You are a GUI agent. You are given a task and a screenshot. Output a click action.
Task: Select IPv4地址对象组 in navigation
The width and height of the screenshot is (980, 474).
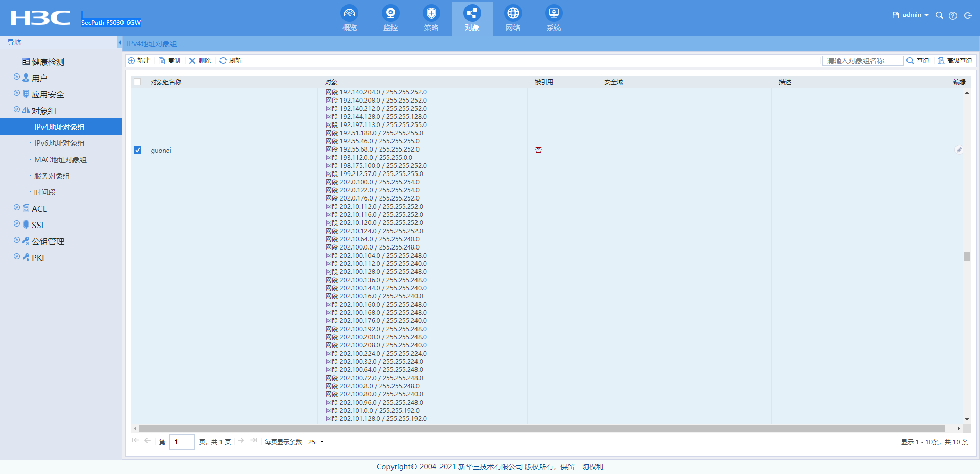click(61, 127)
